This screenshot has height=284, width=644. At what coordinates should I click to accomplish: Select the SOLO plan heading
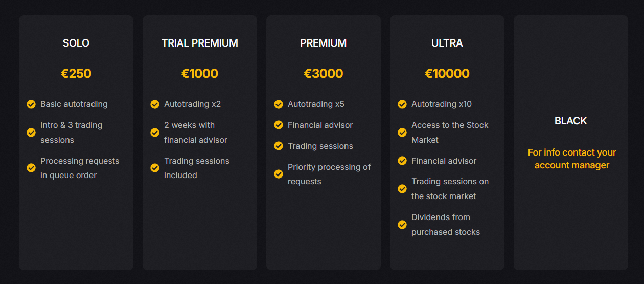pos(76,43)
